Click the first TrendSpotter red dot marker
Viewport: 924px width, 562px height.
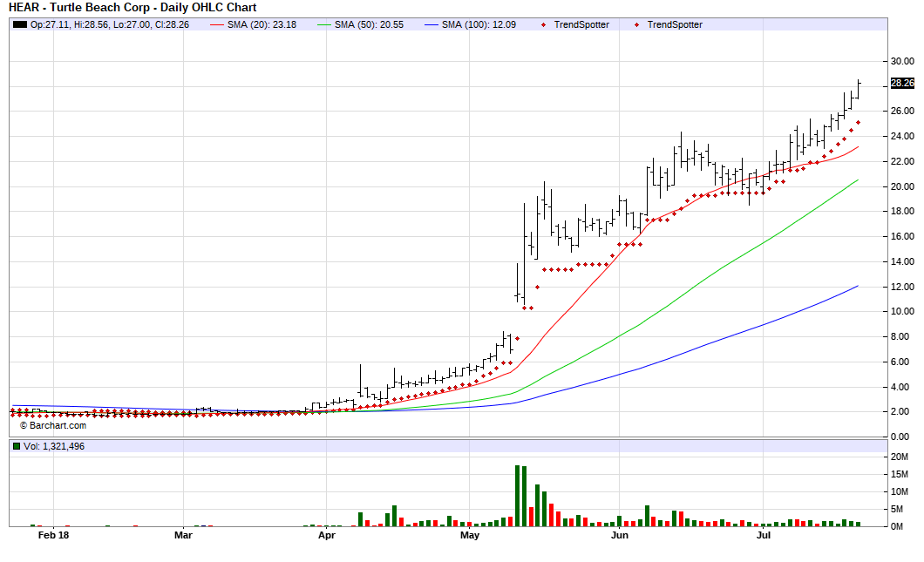pyautogui.click(x=543, y=24)
